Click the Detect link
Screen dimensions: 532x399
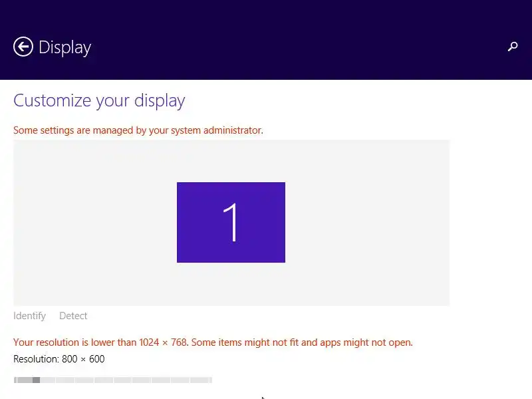click(x=73, y=316)
